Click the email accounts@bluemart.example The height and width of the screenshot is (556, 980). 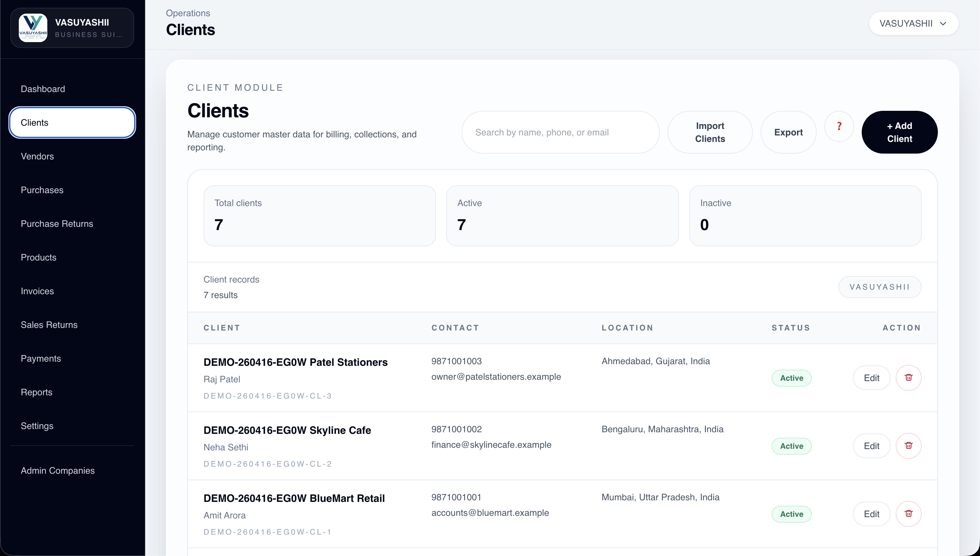click(490, 513)
